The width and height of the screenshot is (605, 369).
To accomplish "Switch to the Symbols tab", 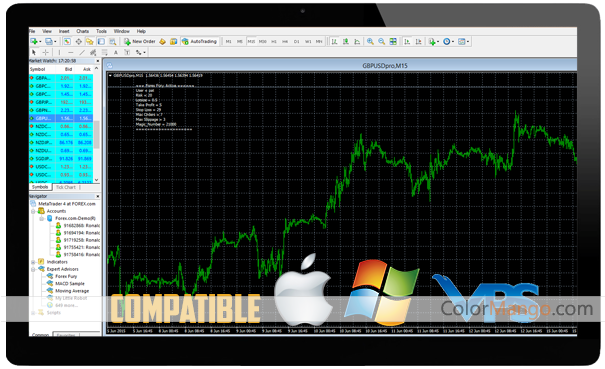I will click(40, 187).
